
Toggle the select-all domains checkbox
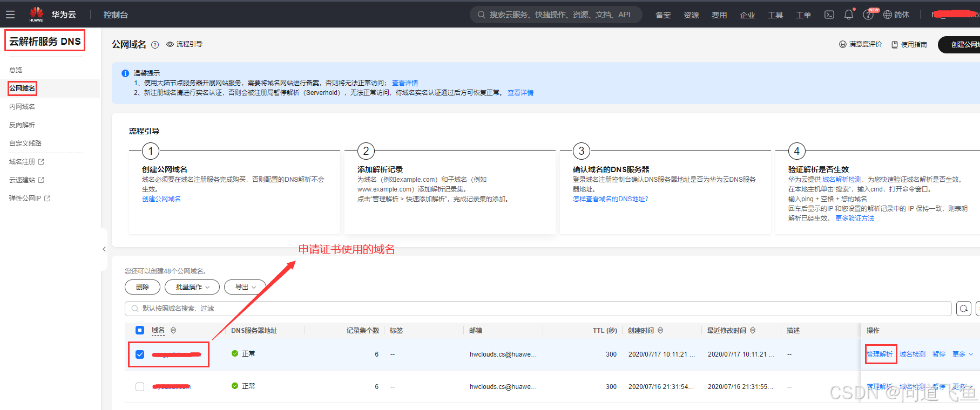pos(140,330)
